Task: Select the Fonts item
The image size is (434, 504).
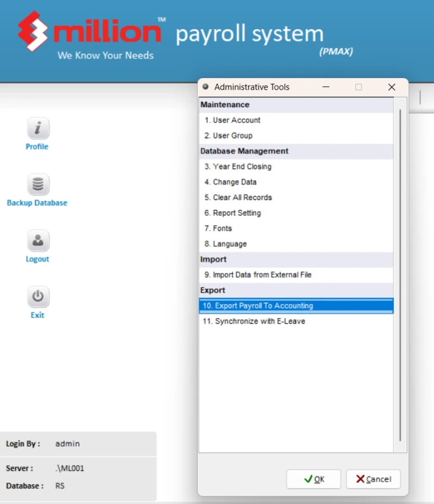Action: 219,229
